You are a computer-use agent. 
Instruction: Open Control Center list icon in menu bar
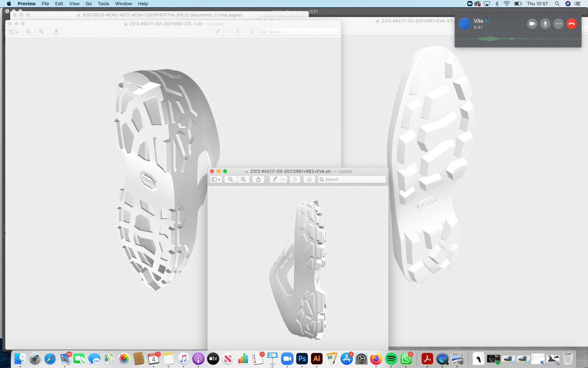click(x=578, y=3)
